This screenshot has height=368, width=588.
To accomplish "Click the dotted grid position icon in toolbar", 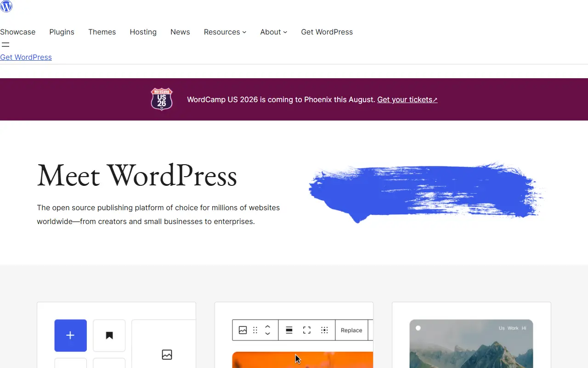I will pos(324,330).
